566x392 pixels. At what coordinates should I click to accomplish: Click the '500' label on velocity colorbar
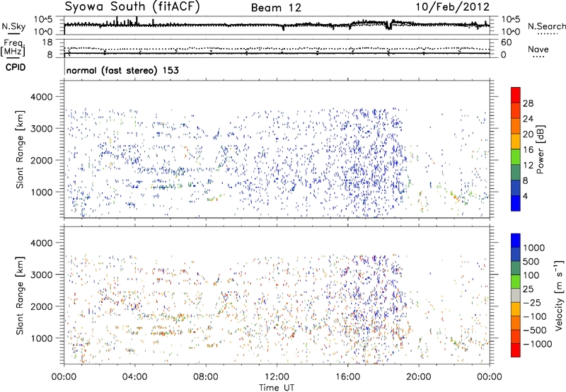[531, 262]
